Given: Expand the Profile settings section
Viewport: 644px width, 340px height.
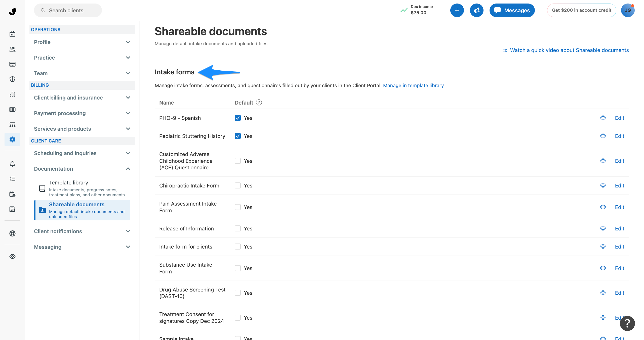Looking at the screenshot, I should pyautogui.click(x=82, y=42).
